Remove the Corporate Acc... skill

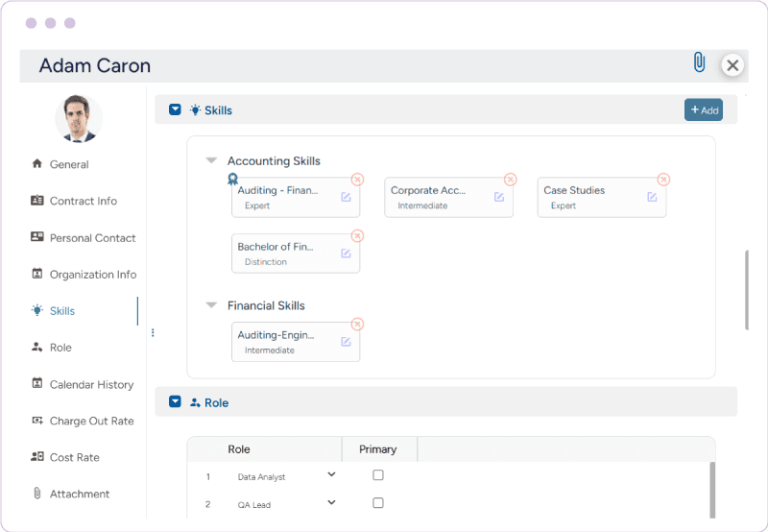click(x=511, y=180)
